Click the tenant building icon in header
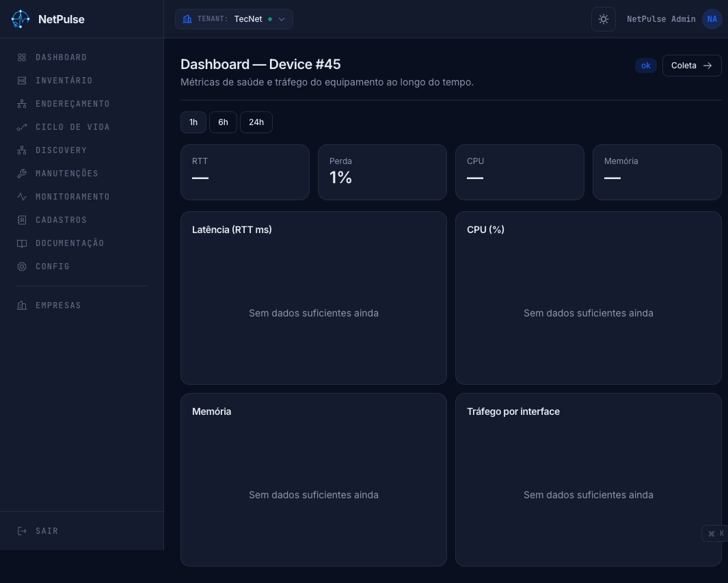Image resolution: width=728 pixels, height=583 pixels. pos(187,19)
